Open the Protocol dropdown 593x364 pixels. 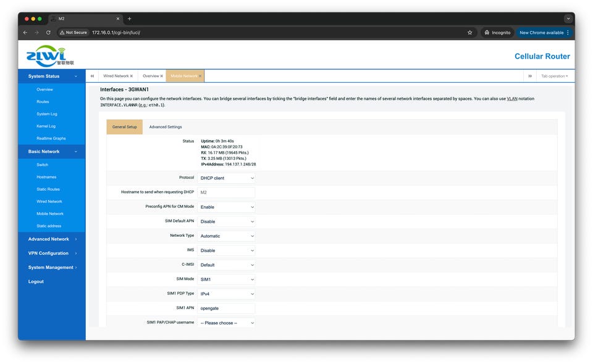click(x=226, y=178)
